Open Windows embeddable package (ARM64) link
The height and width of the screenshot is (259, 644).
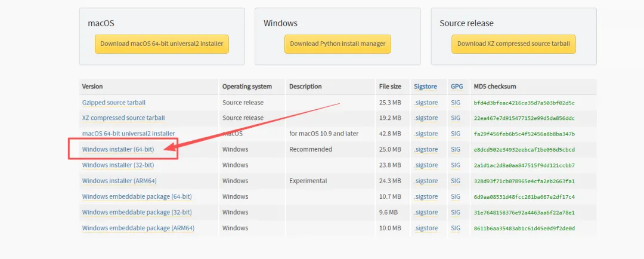[x=138, y=228]
